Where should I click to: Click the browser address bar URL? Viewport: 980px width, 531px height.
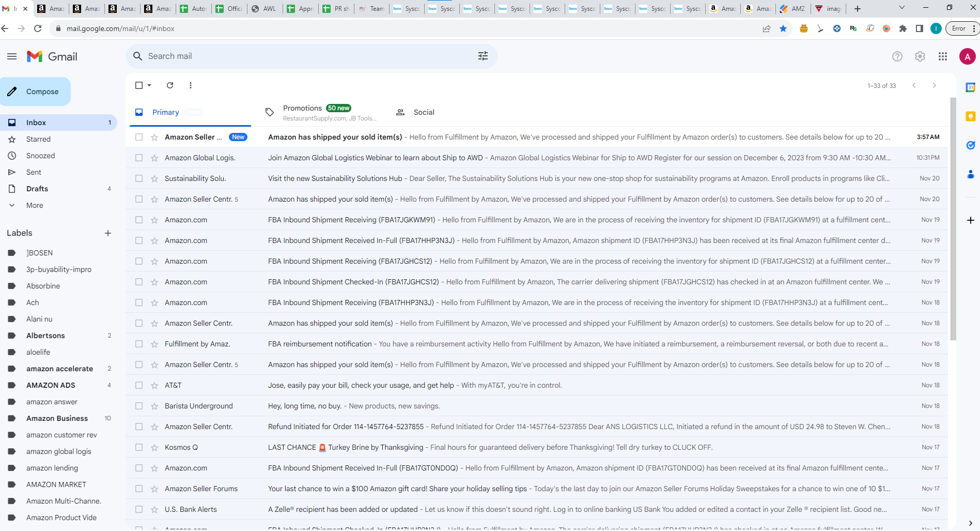pos(120,28)
